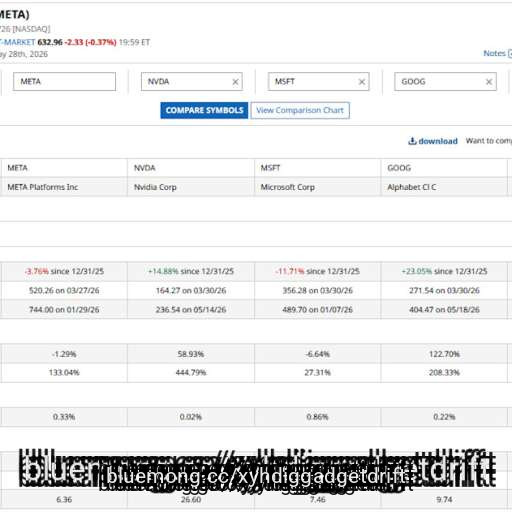The width and height of the screenshot is (512, 512).
Task: Remove GOOG symbol with X icon
Action: tap(489, 82)
